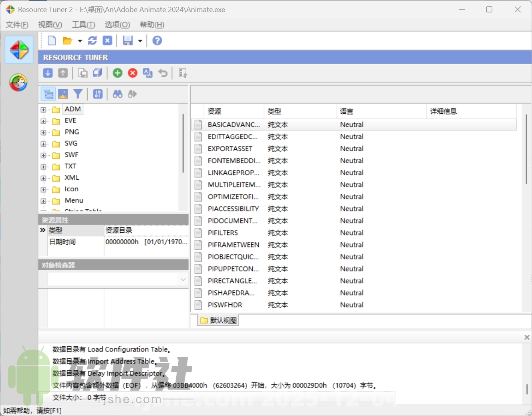Image resolution: width=532 pixels, height=416 pixels.
Task: Toggle the tree view mode button
Action: [x=48, y=94]
